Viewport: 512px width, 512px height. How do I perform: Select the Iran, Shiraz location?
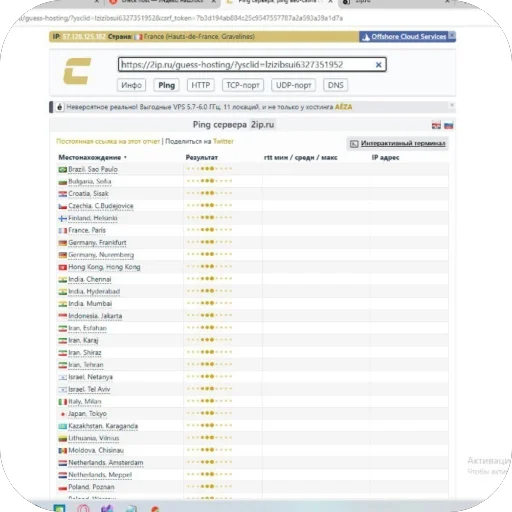(85, 353)
